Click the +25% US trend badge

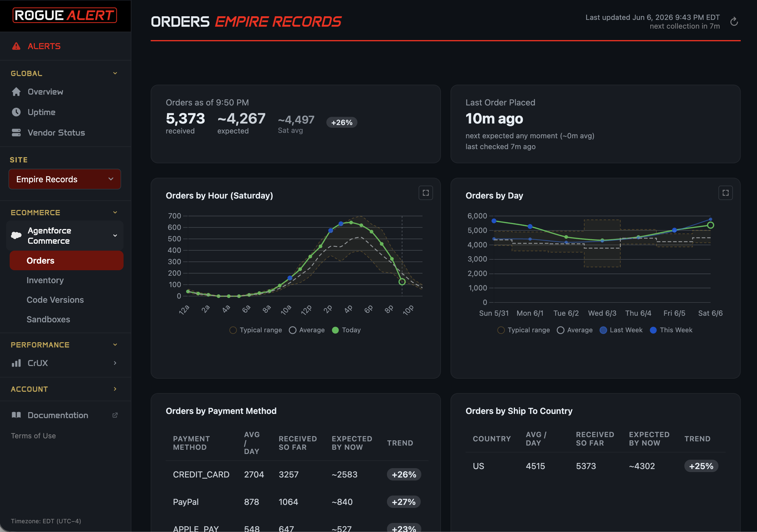[x=701, y=466]
